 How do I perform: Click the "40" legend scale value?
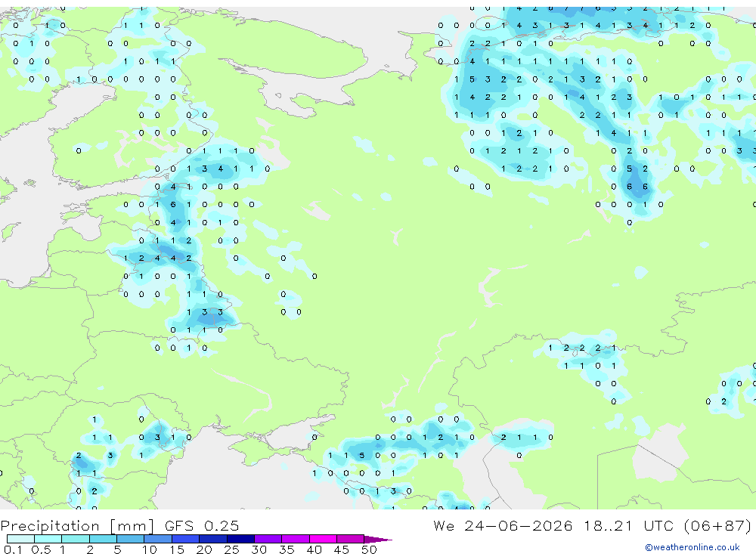point(314,549)
